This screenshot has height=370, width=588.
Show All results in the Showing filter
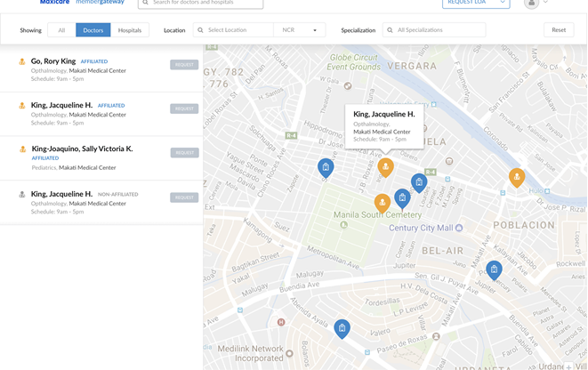[x=61, y=30]
